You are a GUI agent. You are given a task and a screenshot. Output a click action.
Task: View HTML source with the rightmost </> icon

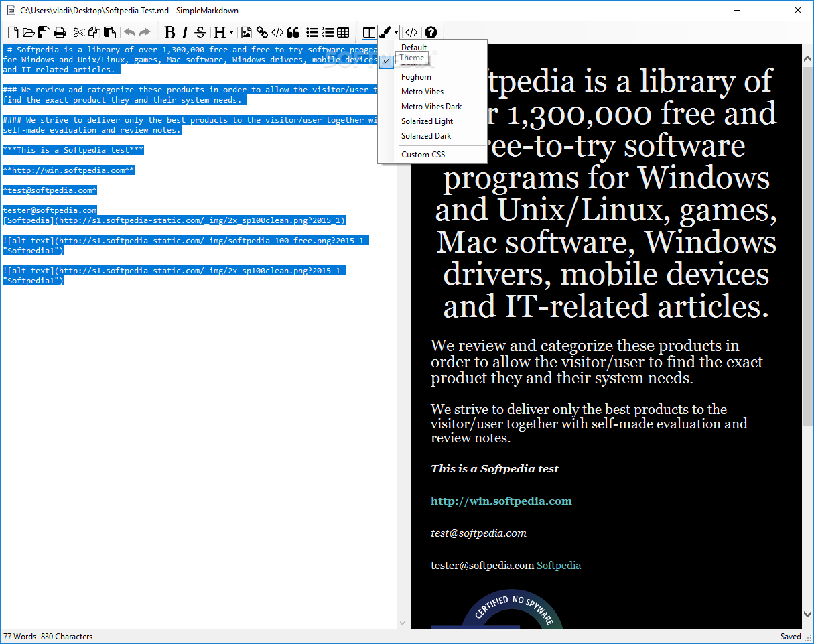[412, 32]
